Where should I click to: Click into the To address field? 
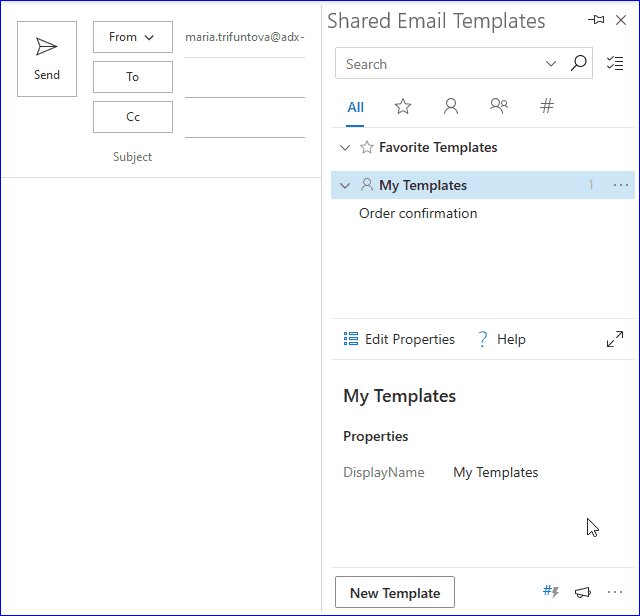[x=245, y=80]
